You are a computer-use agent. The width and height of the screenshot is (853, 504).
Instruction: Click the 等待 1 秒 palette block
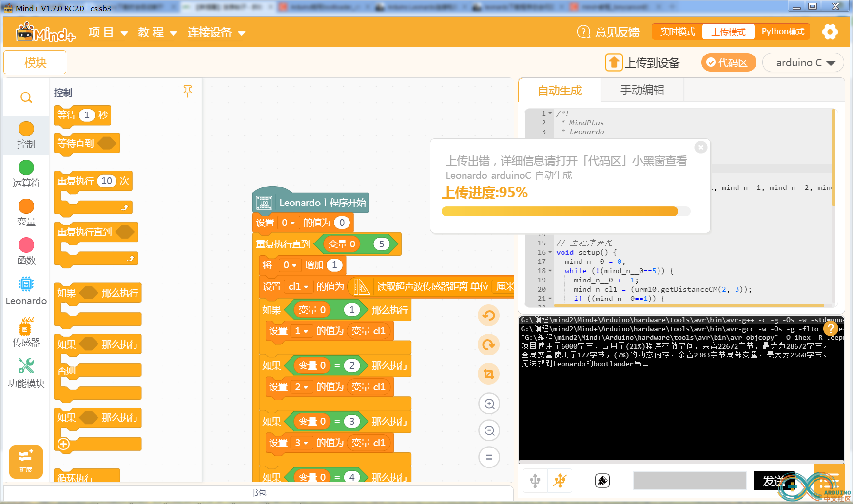[82, 116]
